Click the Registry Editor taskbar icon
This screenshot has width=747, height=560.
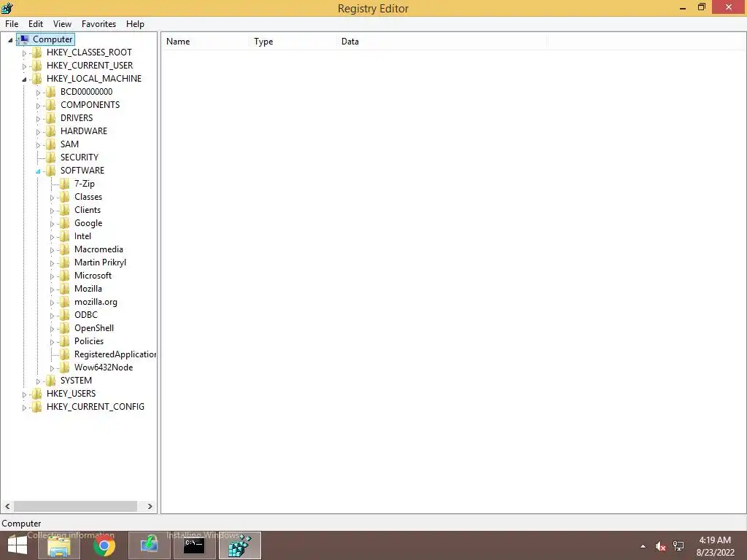(x=239, y=545)
